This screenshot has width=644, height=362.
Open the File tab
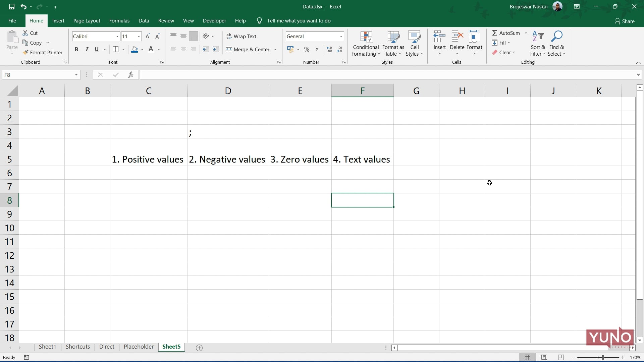[12, 20]
